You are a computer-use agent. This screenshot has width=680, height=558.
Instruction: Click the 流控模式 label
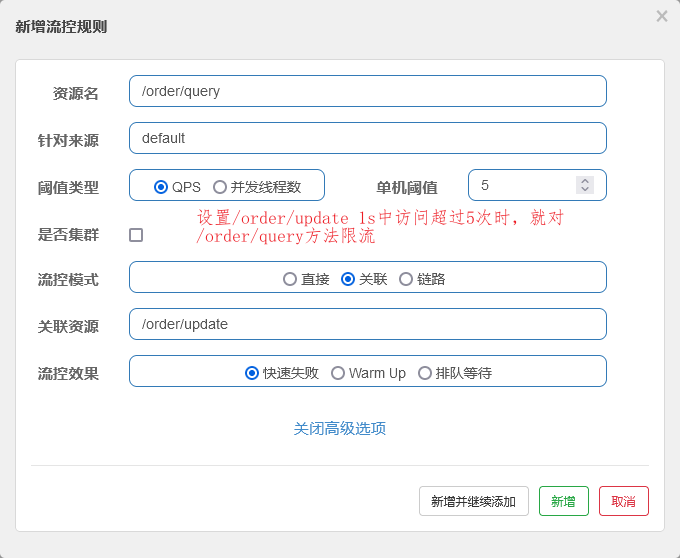pos(68,280)
